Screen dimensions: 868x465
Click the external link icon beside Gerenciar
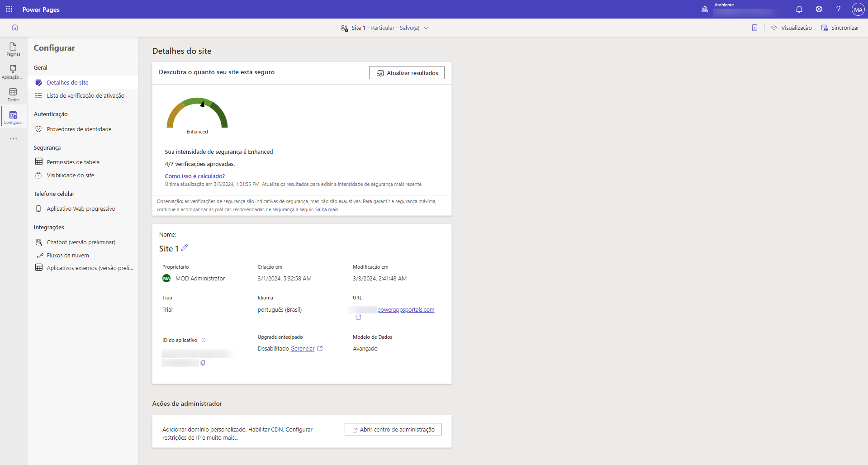point(320,348)
